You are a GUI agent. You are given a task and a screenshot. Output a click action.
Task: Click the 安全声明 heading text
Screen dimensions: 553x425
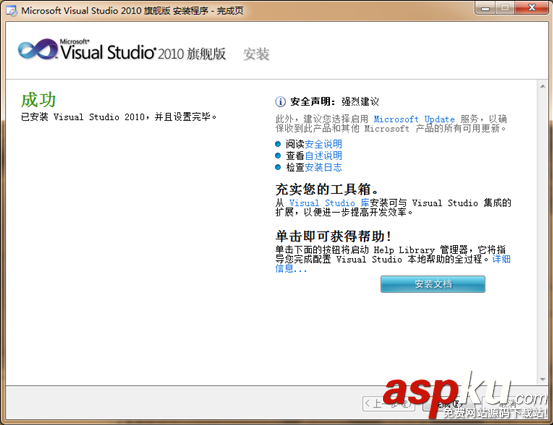312,102
